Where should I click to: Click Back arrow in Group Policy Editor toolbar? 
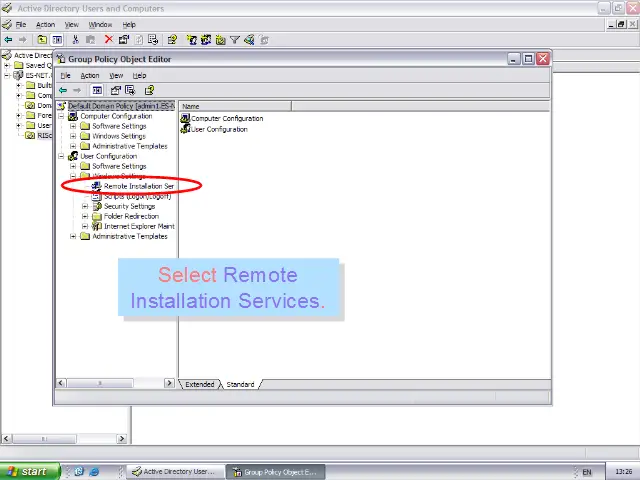63,90
